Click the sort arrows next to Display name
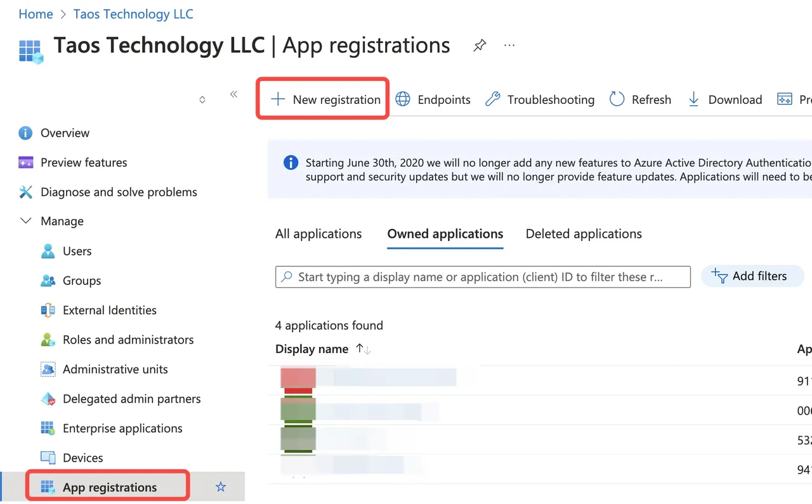The image size is (812, 504). pos(363,349)
